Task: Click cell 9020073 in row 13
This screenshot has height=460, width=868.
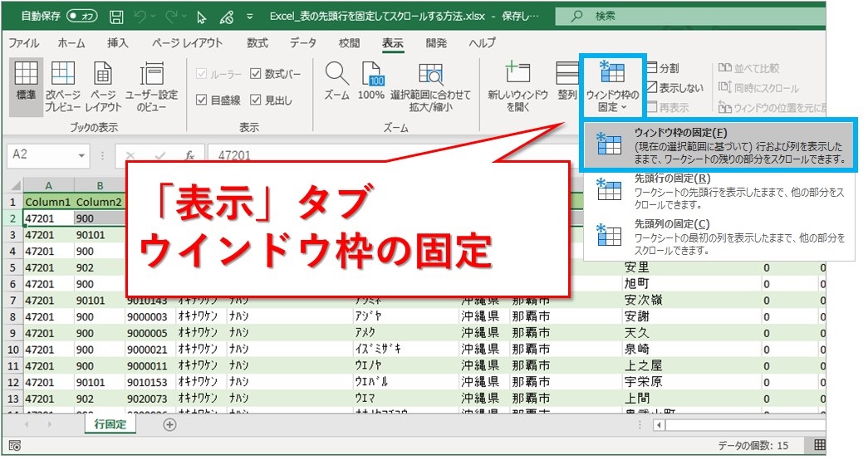Action: coord(150,399)
